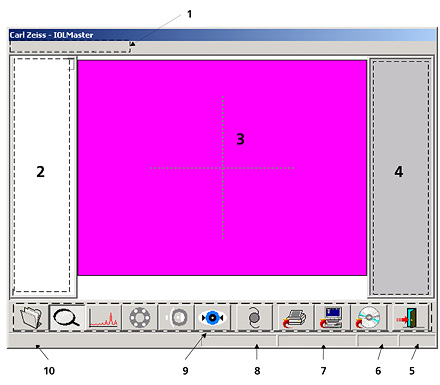Click the exit door icon

click(410, 318)
